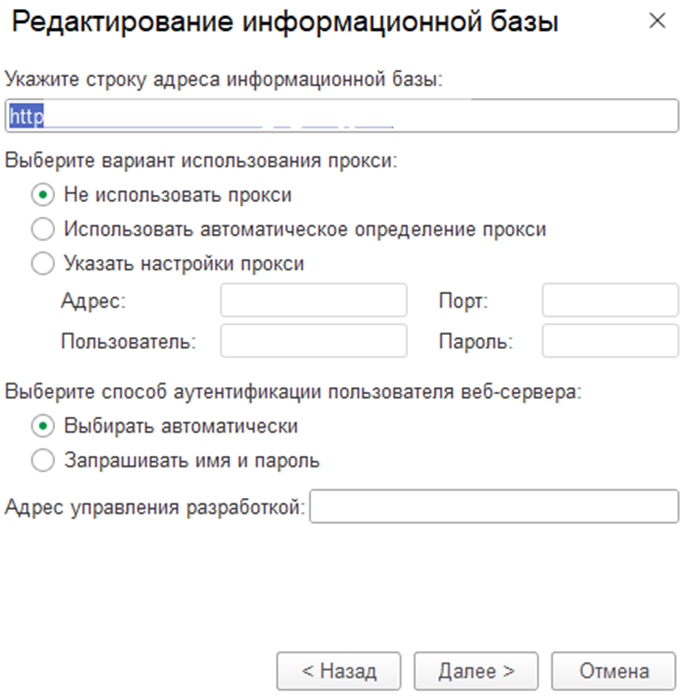Enable "Использовать автоматическое определение прокси" option
This screenshot has width=684, height=700.
43,230
